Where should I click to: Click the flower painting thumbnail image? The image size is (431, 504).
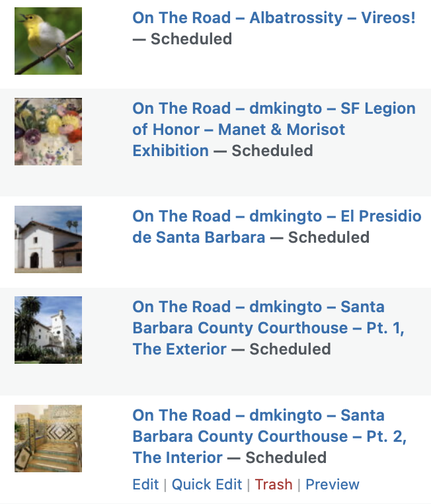coord(48,132)
